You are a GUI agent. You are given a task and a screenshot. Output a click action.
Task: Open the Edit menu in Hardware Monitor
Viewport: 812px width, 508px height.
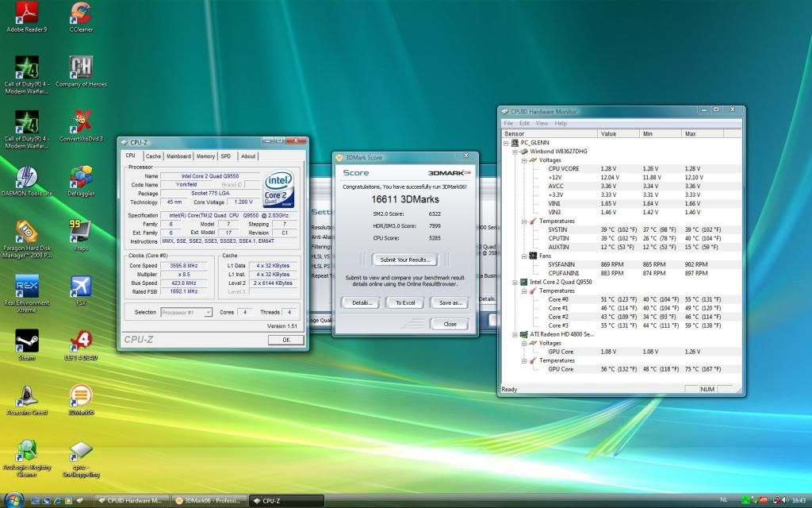tap(524, 123)
